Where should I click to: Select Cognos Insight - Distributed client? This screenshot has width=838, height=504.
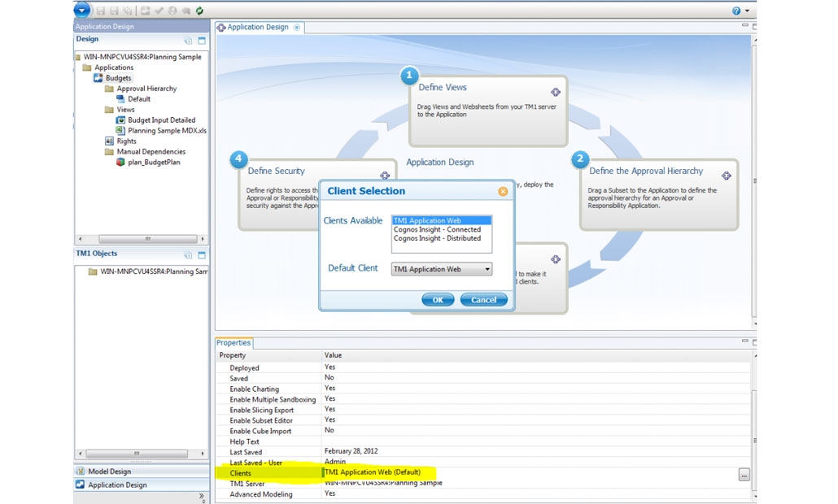tap(442, 238)
